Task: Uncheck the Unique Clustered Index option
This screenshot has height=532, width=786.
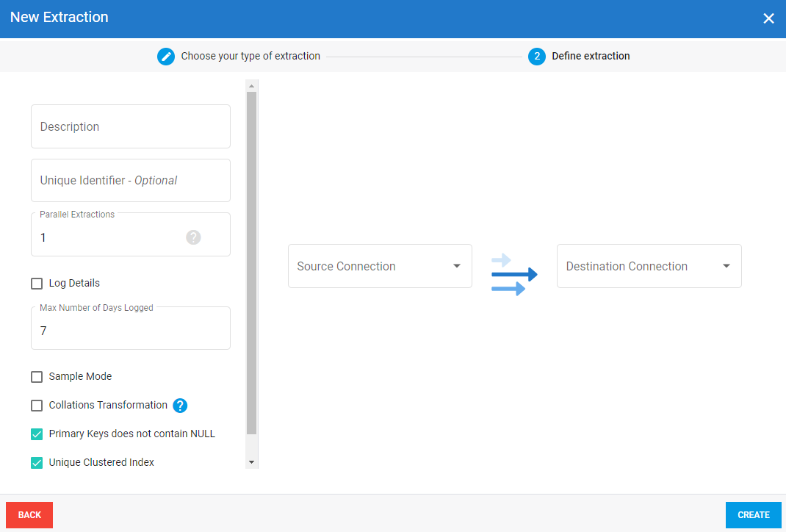Action: click(x=37, y=463)
